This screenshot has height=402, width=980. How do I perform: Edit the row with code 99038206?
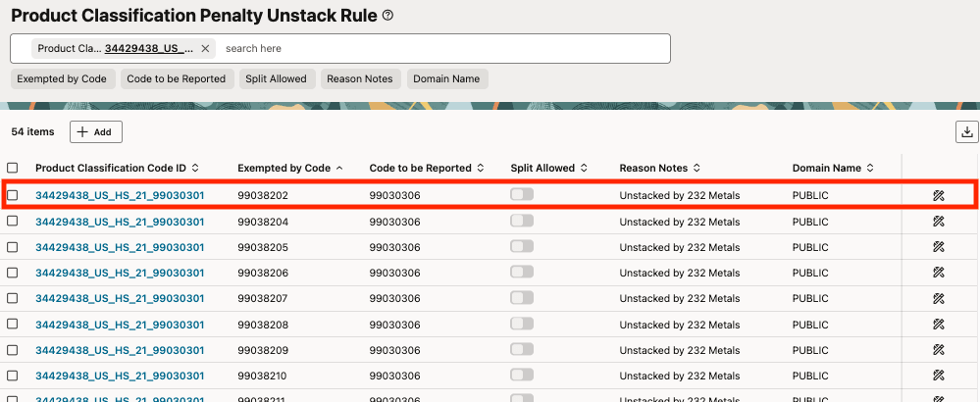(x=938, y=273)
